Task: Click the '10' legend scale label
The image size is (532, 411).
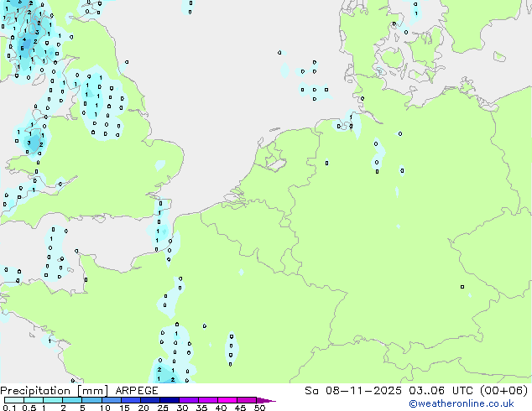Action: click(105, 408)
